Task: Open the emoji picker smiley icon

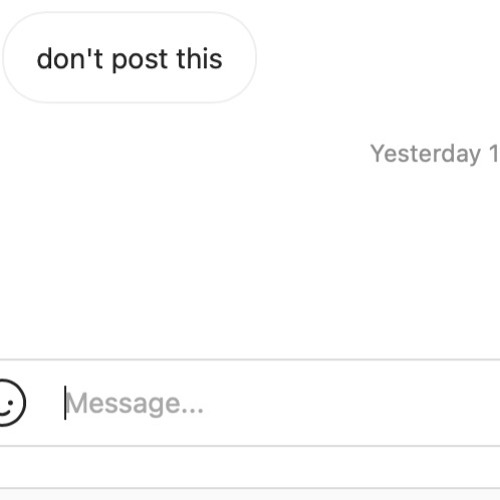Action: coord(10,403)
